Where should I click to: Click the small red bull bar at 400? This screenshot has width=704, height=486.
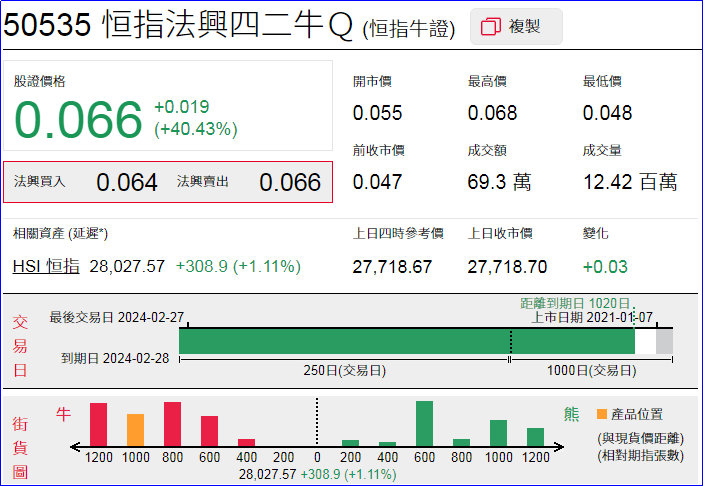coord(246,443)
